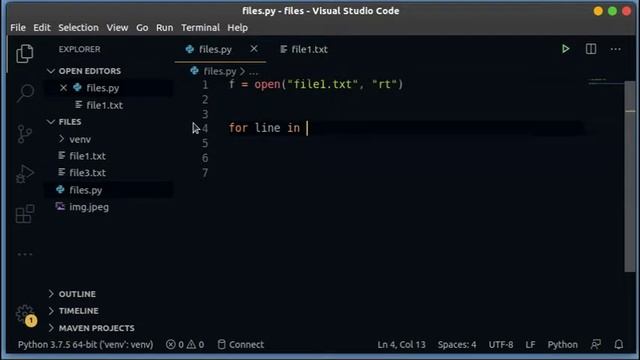Viewport: 640px width, 360px height.
Task: Open file3.txt in the FILES tree
Action: pyautogui.click(x=87, y=173)
